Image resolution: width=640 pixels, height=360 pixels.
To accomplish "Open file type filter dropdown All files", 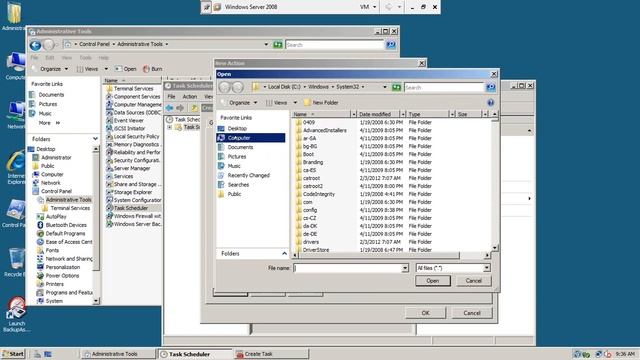I will click(487, 268).
